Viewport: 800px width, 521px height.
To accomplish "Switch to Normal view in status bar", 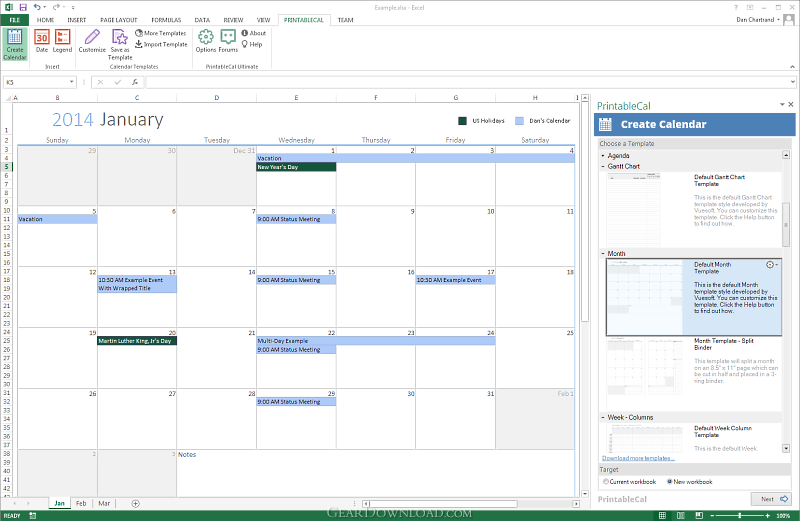I will coord(662,515).
